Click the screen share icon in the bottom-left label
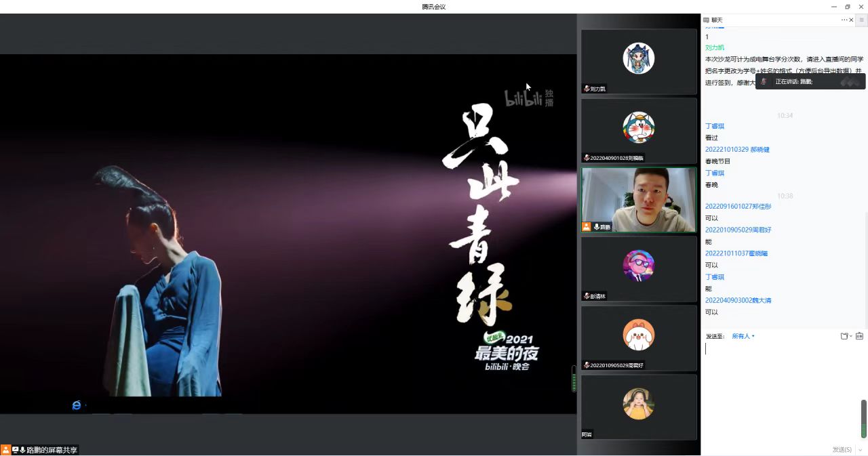Viewport: 868px width, 456px height. tap(15, 450)
